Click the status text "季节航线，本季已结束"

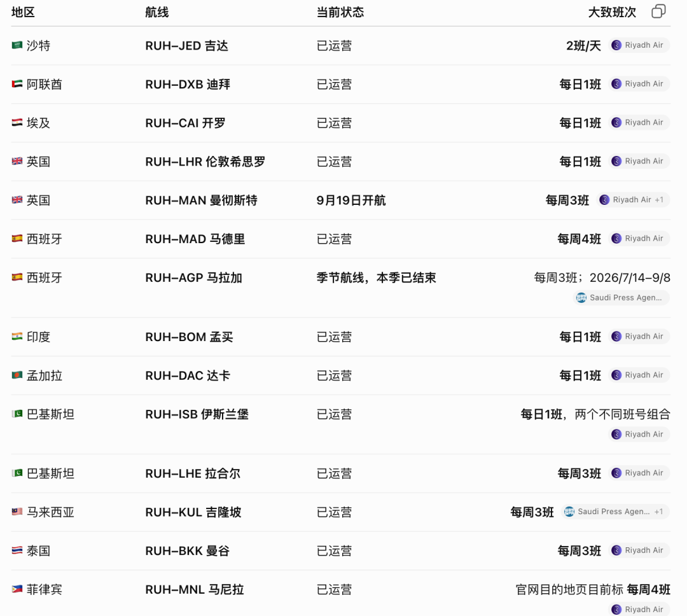pos(377,277)
